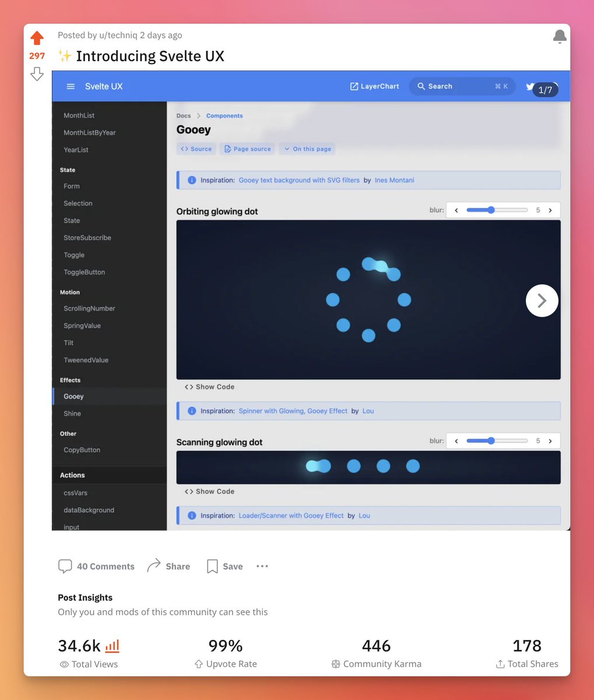Select Shine in the Effects section
The width and height of the screenshot is (594, 700).
coord(72,414)
